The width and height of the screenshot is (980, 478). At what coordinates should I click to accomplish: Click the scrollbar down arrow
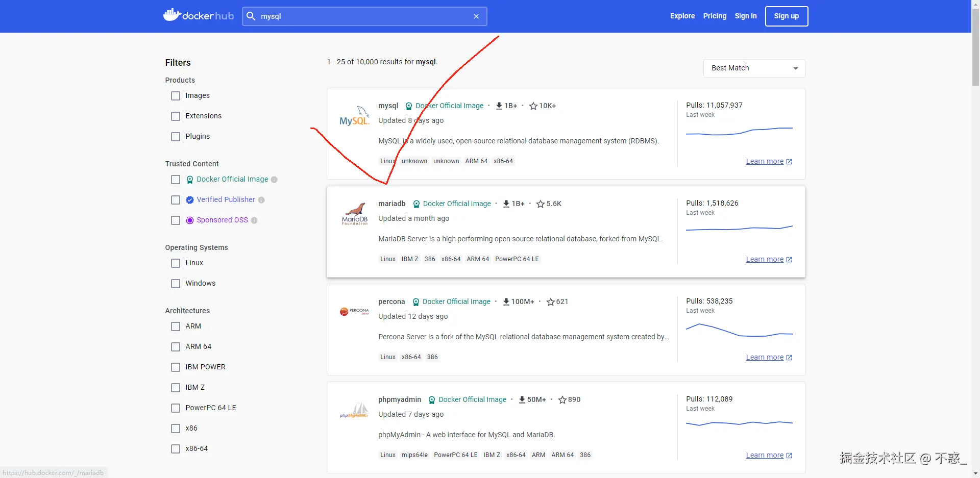click(975, 473)
